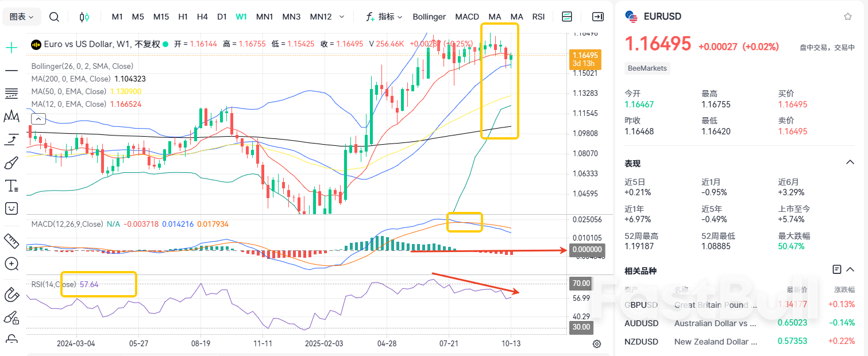Switch to the D1 timeframe
The width and height of the screenshot is (868, 356).
click(x=222, y=17)
